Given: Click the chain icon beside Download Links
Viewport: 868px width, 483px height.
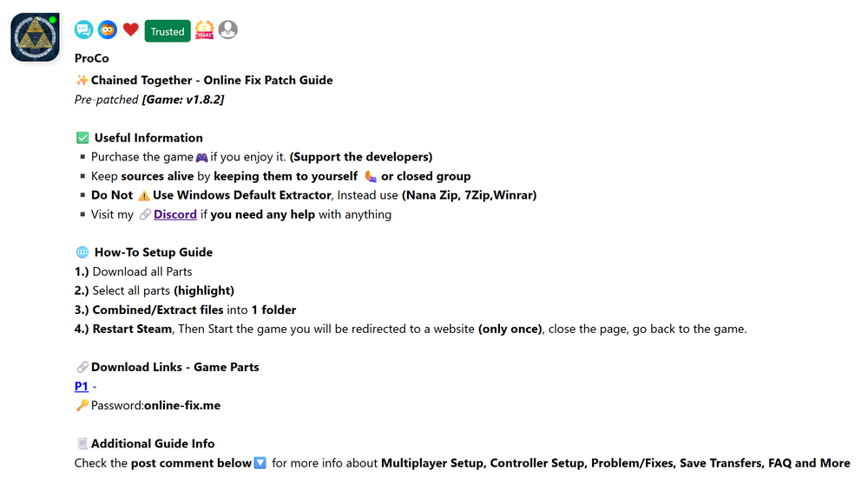Looking at the screenshot, I should pyautogui.click(x=82, y=367).
